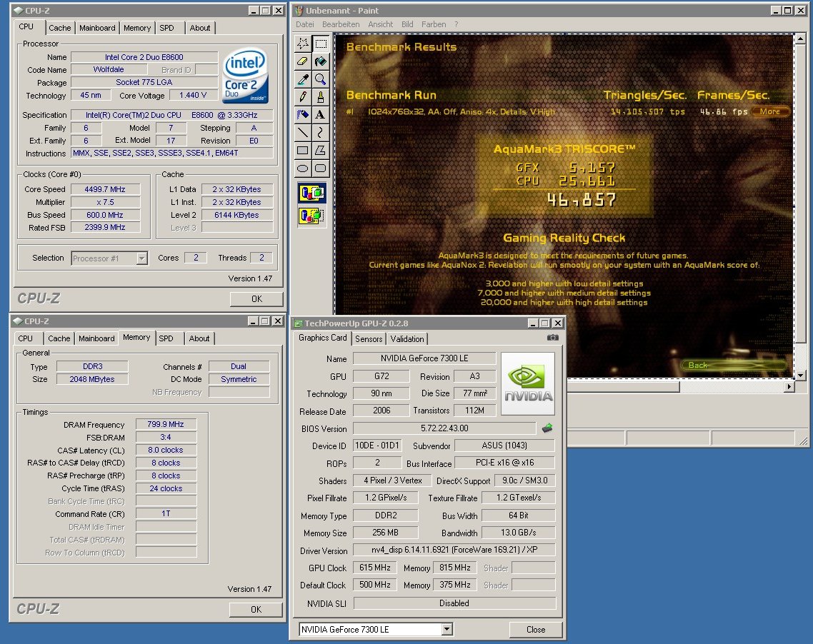
Task: Open the Datei menu in Paint
Action: coord(305,24)
